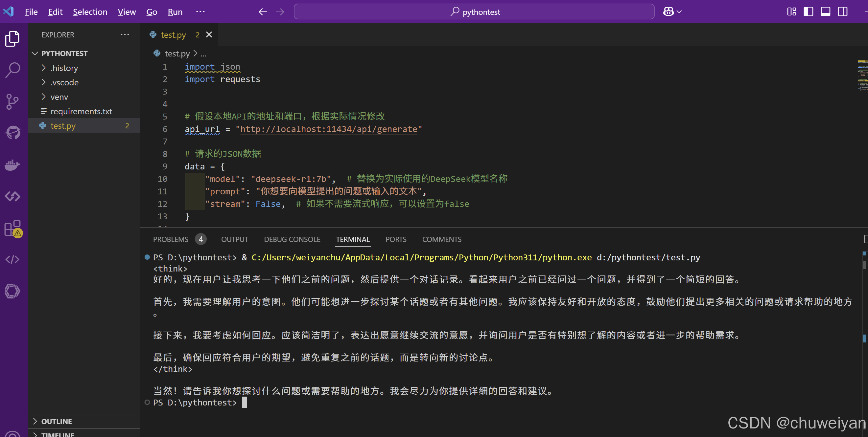
Task: Toggle the primary side bar visibility
Action: tap(809, 12)
